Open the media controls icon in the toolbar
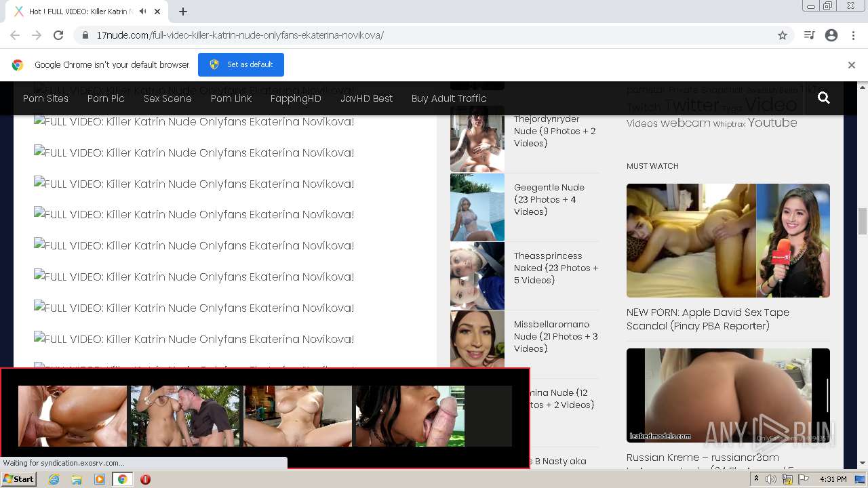868x488 pixels. [809, 35]
